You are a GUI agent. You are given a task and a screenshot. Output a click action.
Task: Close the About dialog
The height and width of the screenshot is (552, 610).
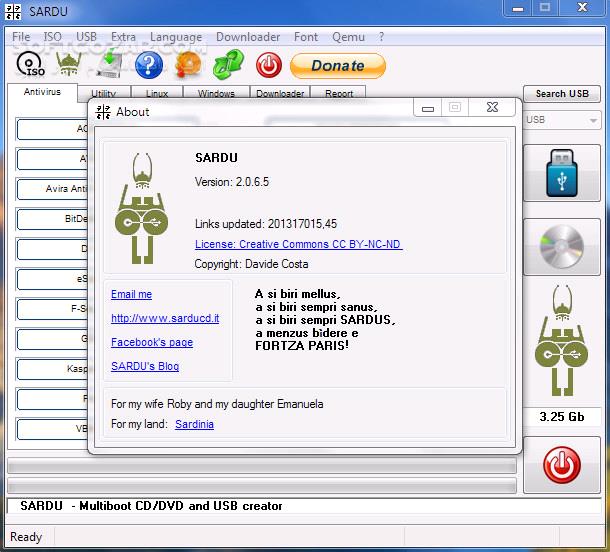click(492, 107)
